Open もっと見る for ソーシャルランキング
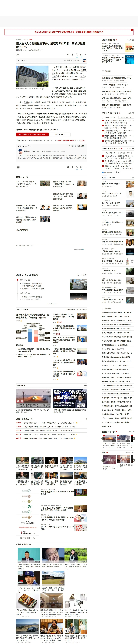Image resolution: width=138 pixels, height=644 pixels. pyautogui.click(x=130, y=149)
